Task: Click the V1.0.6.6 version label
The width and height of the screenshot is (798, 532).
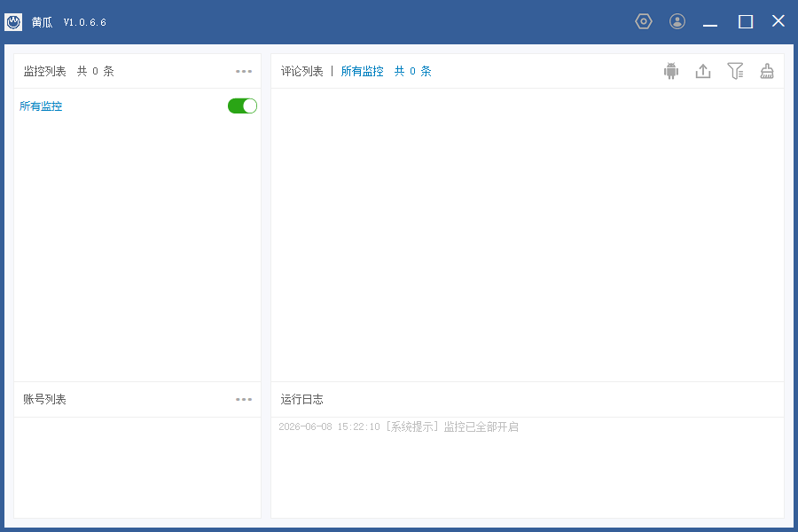Action: (85, 22)
